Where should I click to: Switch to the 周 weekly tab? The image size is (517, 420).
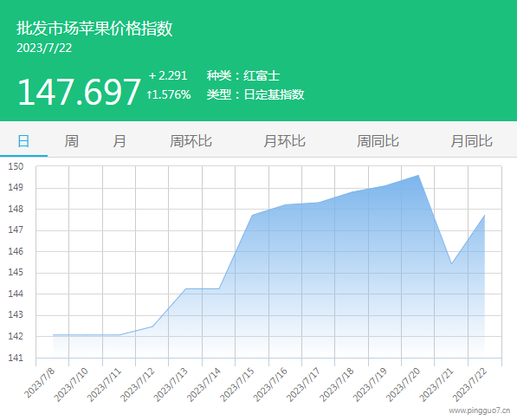(x=72, y=141)
